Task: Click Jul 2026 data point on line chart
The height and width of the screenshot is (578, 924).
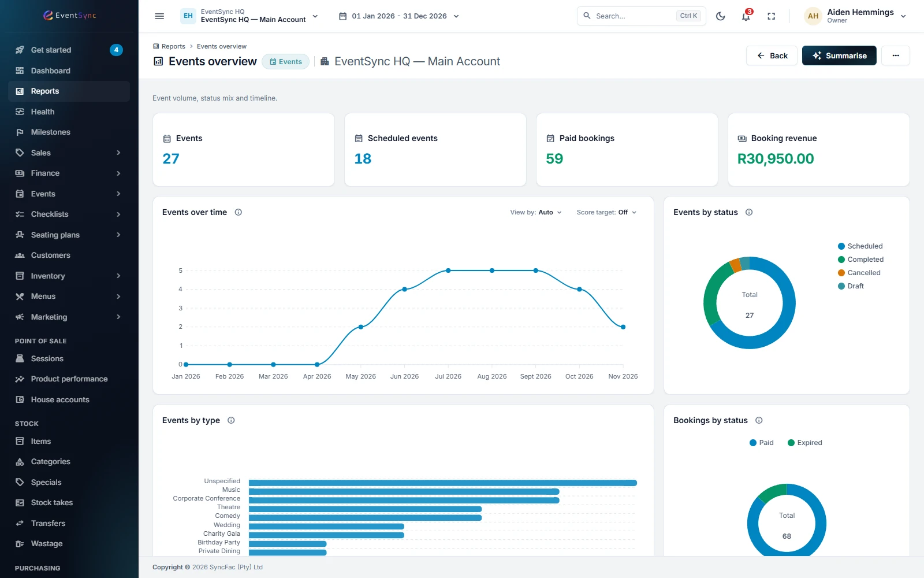Action: 448,271
